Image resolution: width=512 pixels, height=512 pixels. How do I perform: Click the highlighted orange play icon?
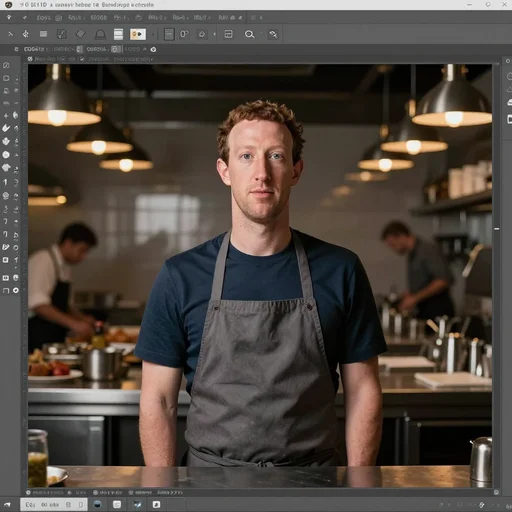pyautogui.click(x=138, y=34)
